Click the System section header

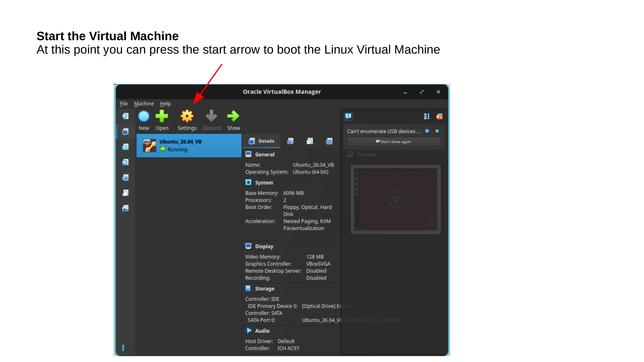click(x=264, y=183)
